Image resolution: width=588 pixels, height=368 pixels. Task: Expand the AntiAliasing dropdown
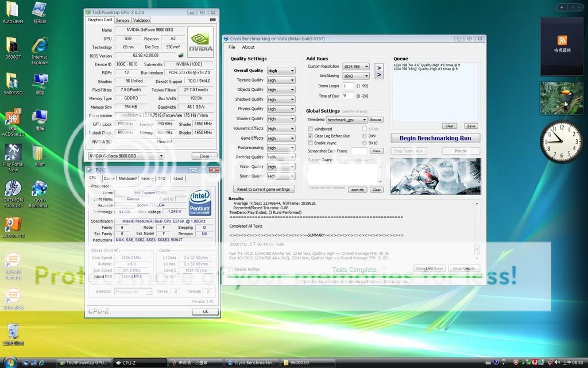[355, 76]
